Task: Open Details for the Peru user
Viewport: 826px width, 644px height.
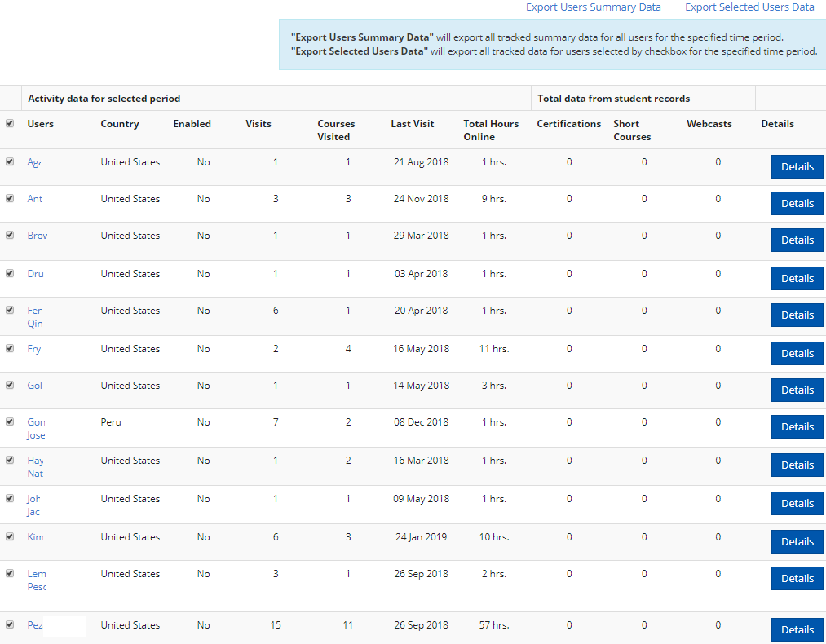Action: [x=797, y=427]
